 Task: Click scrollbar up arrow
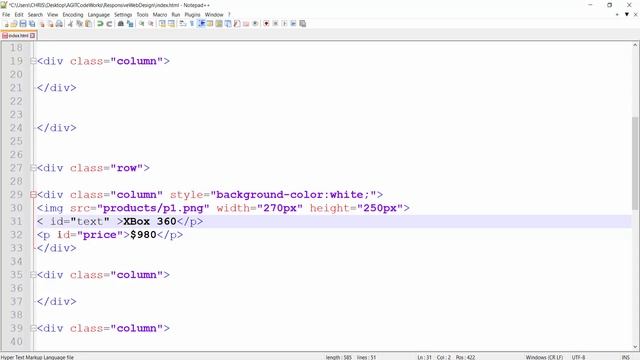[635, 45]
